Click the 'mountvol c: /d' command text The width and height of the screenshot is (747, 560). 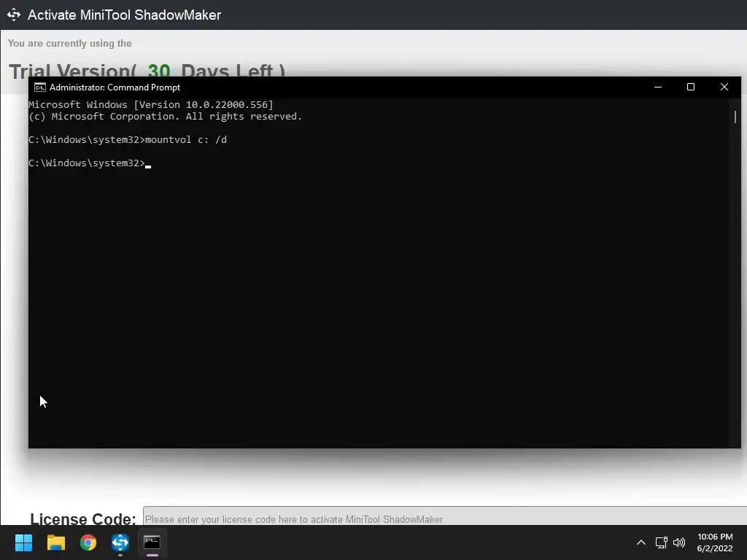tap(186, 139)
